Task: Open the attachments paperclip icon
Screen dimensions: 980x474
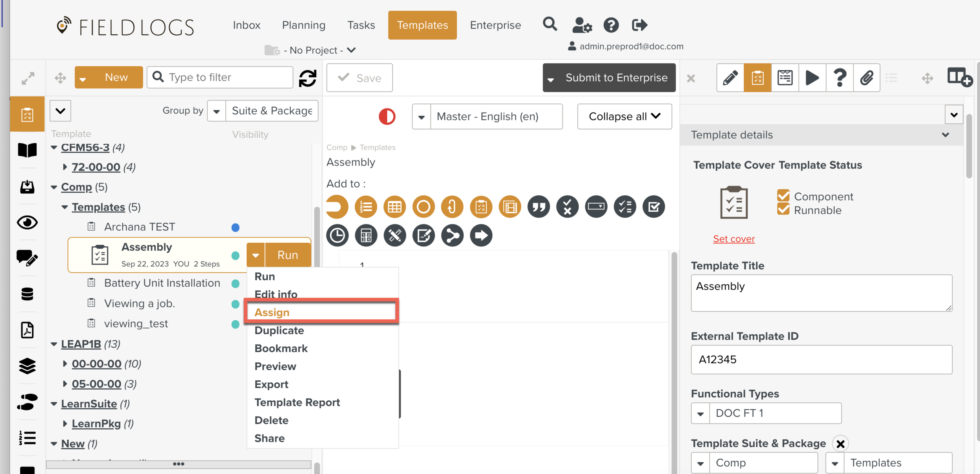Action: click(x=867, y=78)
